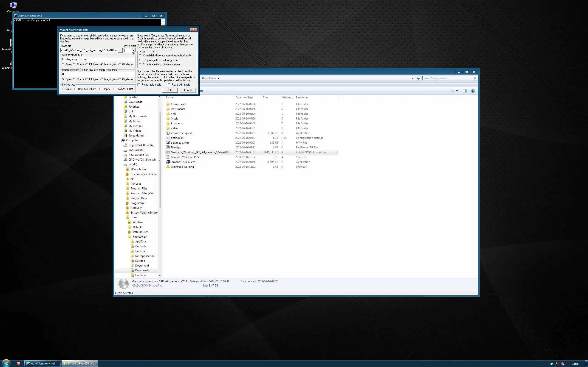This screenshot has height=367, width=588.
Task: Sort files by Date modified column
Action: [244, 97]
